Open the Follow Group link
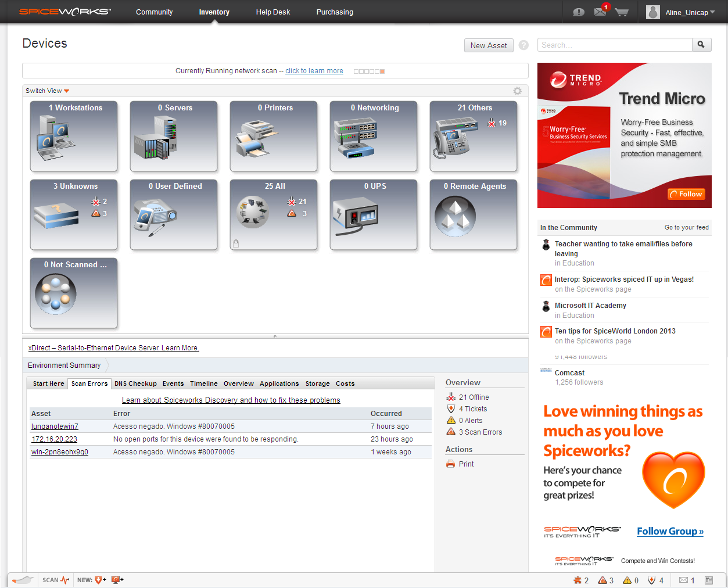 [669, 531]
